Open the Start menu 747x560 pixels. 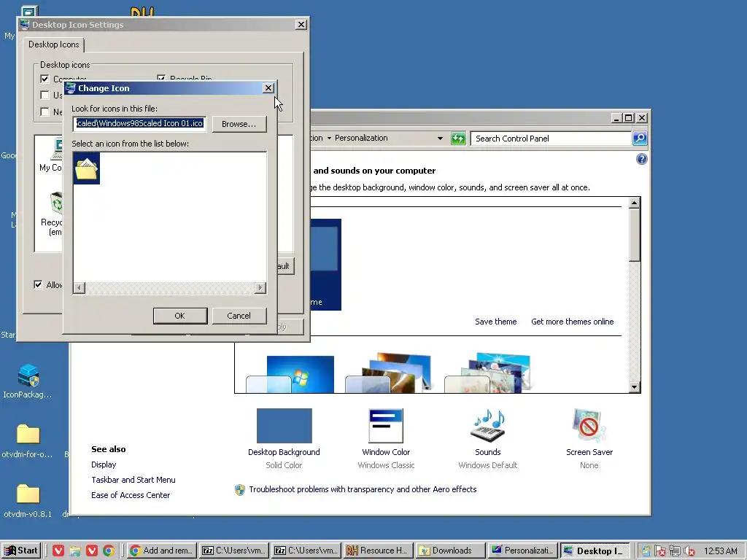click(x=20, y=551)
